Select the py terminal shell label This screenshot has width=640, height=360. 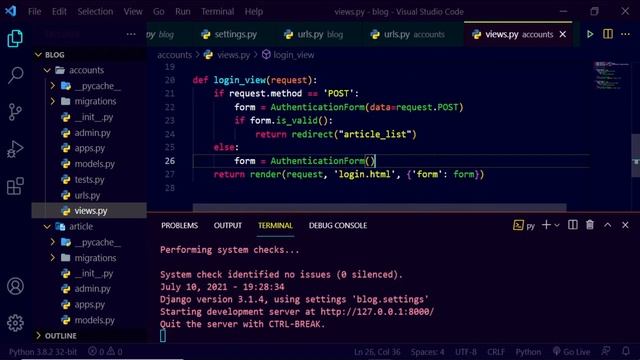[524, 225]
